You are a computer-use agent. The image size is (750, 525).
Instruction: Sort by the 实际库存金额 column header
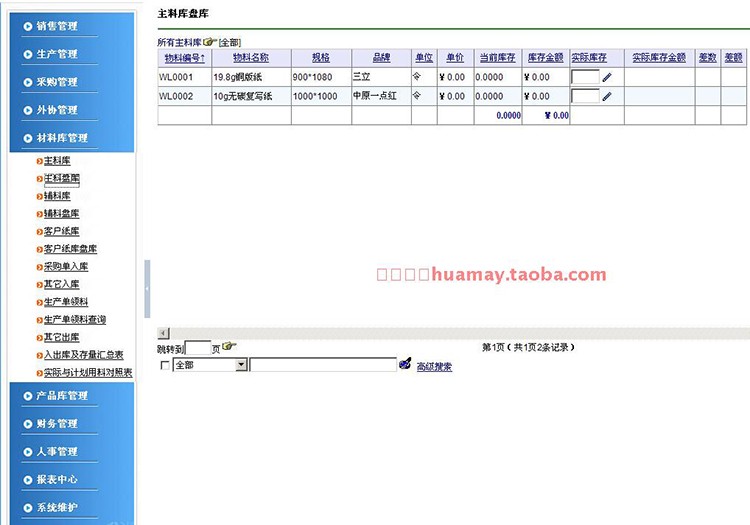tap(659, 58)
